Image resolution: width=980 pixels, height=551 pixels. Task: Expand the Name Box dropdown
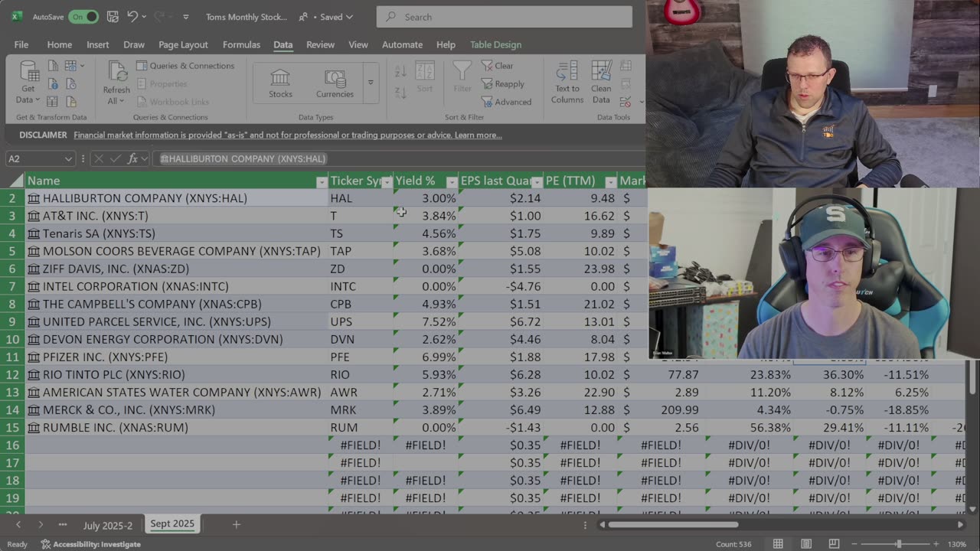68,158
